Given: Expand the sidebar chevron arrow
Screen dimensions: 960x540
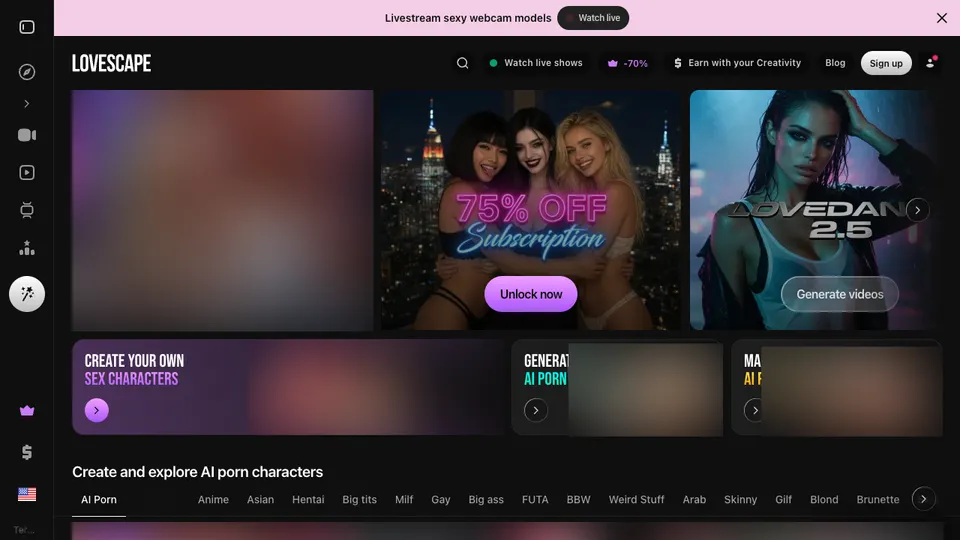Looking at the screenshot, I should pyautogui.click(x=27, y=103).
